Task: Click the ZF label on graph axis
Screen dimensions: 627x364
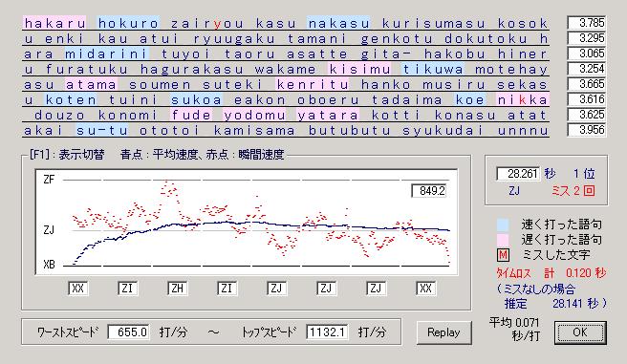Action: 49,180
